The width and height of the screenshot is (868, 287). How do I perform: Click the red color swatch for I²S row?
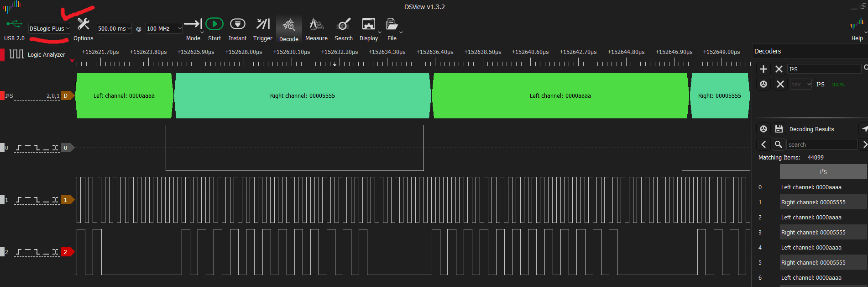[2, 96]
